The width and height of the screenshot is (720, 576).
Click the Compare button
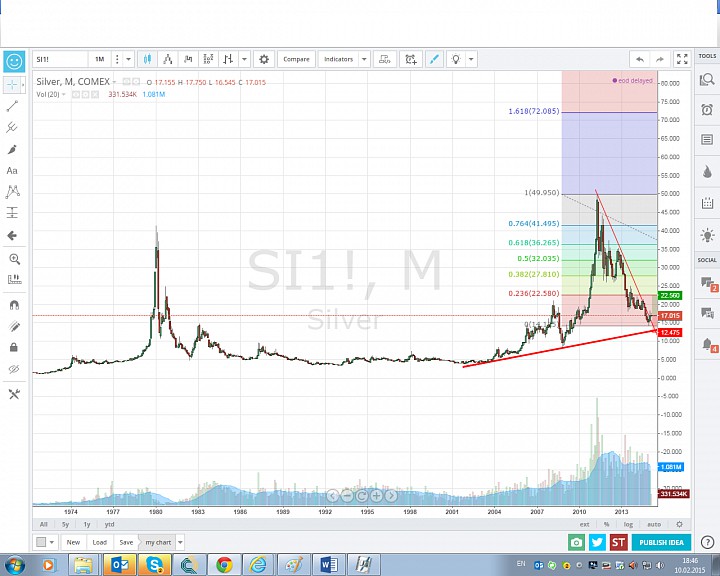tap(296, 59)
